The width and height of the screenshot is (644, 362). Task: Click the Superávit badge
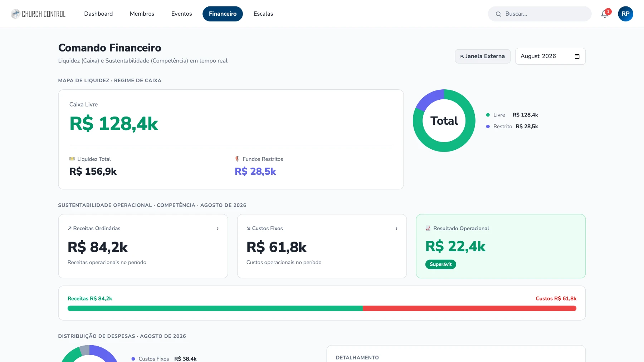point(440,264)
